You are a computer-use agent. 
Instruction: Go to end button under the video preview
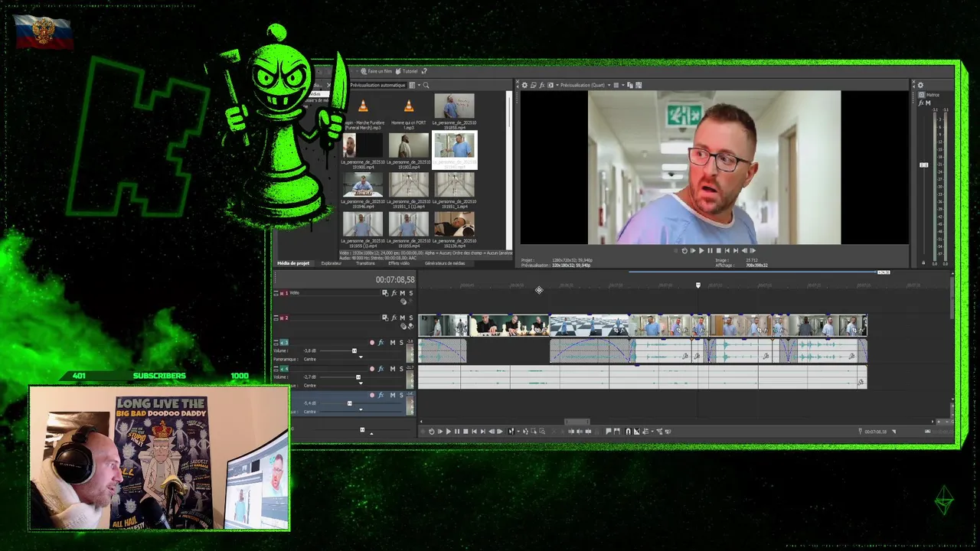(x=735, y=250)
